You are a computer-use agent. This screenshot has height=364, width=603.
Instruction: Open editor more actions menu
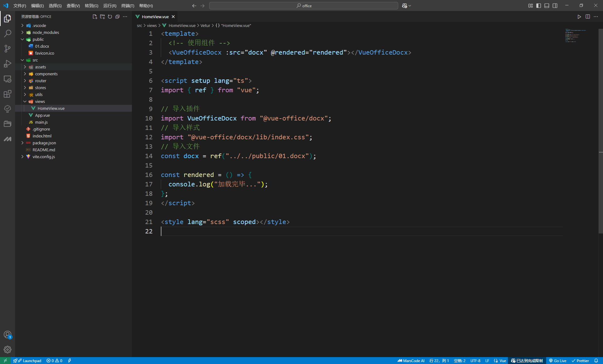point(596,17)
